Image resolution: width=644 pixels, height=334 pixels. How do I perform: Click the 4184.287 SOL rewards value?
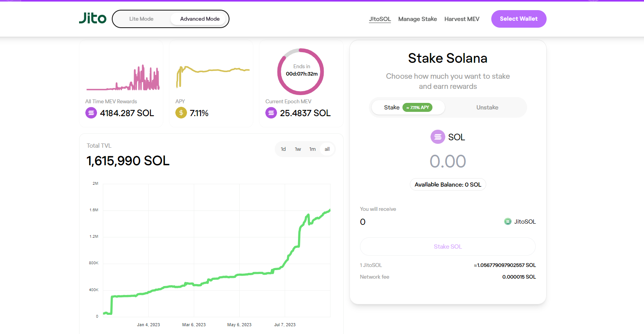click(x=127, y=113)
